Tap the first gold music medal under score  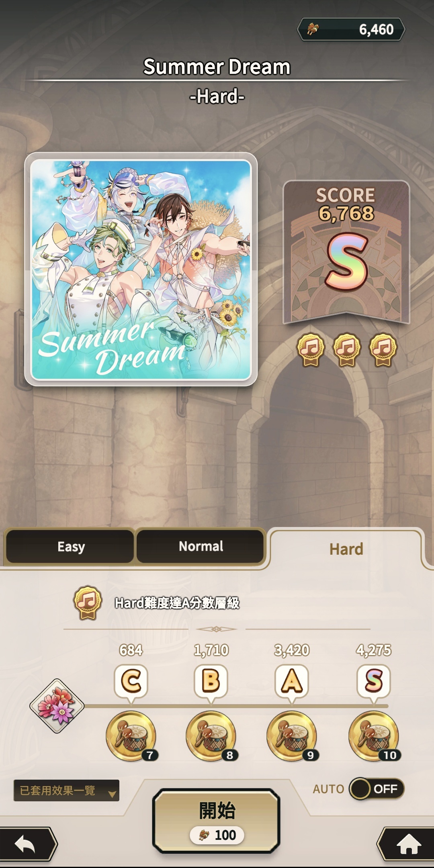pos(311,349)
